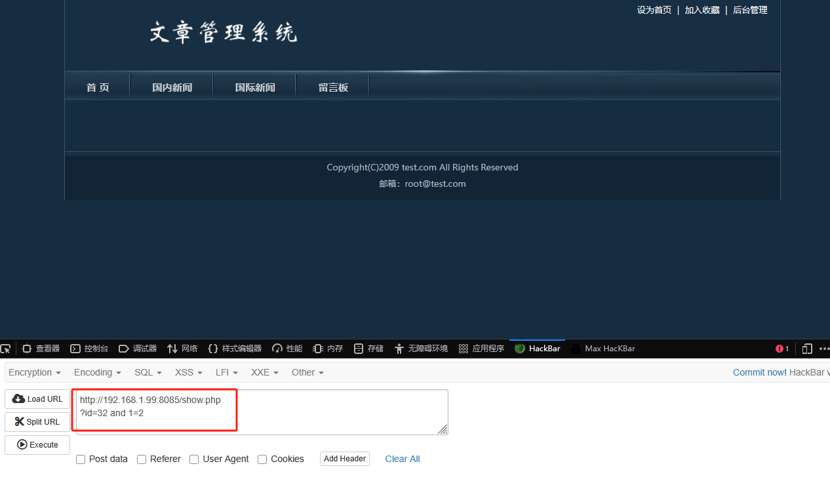Open the 国内新闻 menu item
The image size is (830, 504).
pos(172,88)
